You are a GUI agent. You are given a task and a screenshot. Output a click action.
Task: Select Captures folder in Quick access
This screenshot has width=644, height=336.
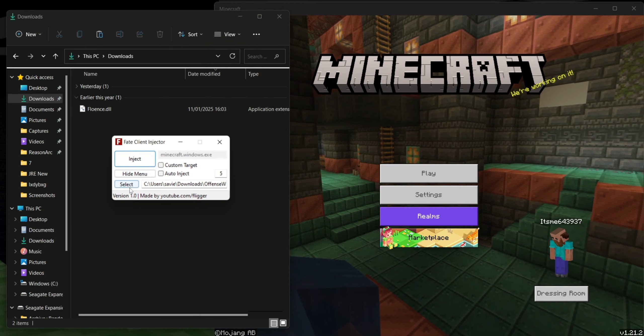pos(38,131)
